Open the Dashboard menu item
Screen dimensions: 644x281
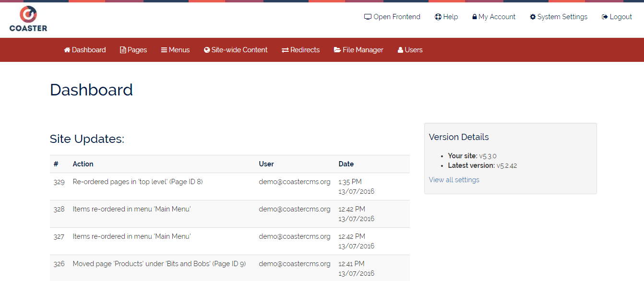pos(85,50)
